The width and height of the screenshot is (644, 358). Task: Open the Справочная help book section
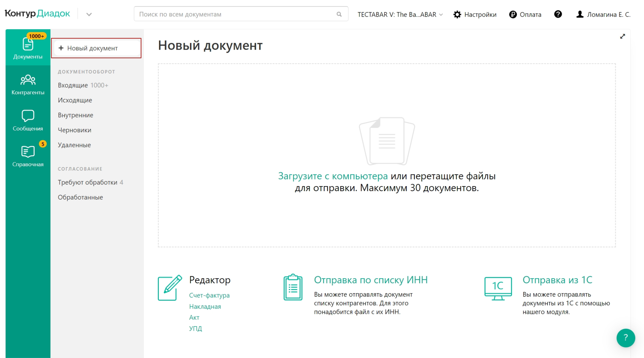[28, 156]
